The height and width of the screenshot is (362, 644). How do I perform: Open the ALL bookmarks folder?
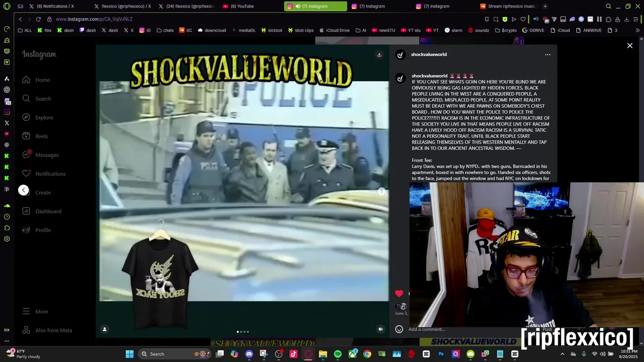tap(25, 30)
